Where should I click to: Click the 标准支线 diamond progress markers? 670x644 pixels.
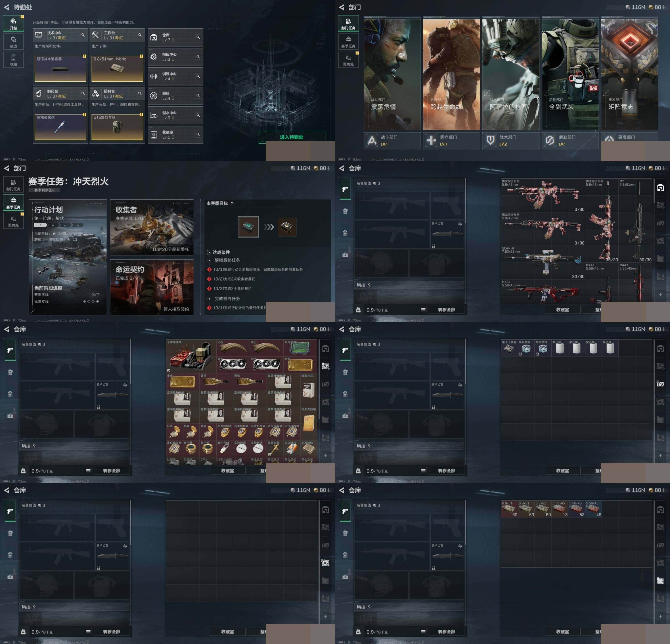(91, 301)
